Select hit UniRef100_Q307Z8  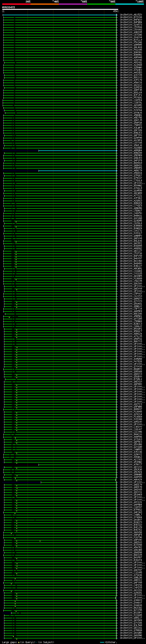click(131, 75)
